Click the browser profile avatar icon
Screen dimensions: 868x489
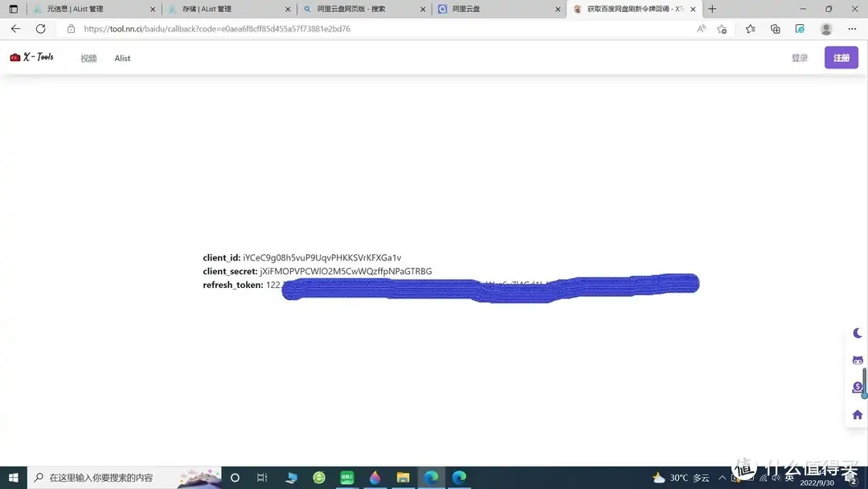[826, 28]
